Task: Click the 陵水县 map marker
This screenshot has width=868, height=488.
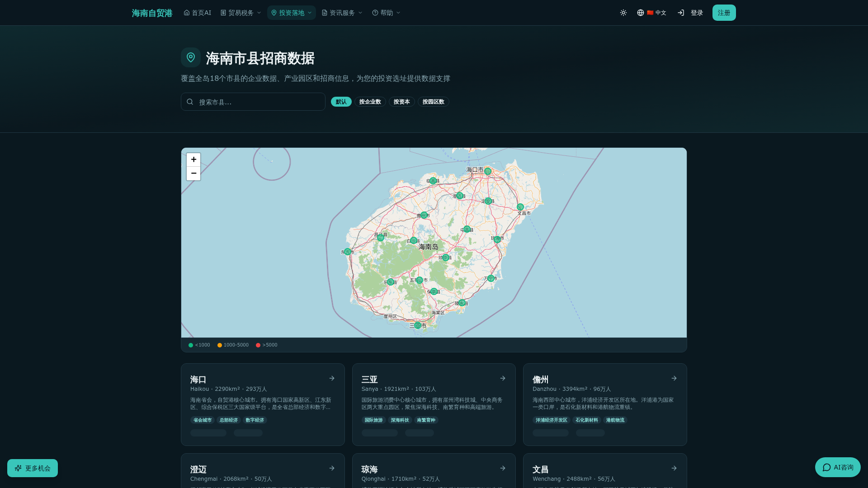Action: [462, 303]
